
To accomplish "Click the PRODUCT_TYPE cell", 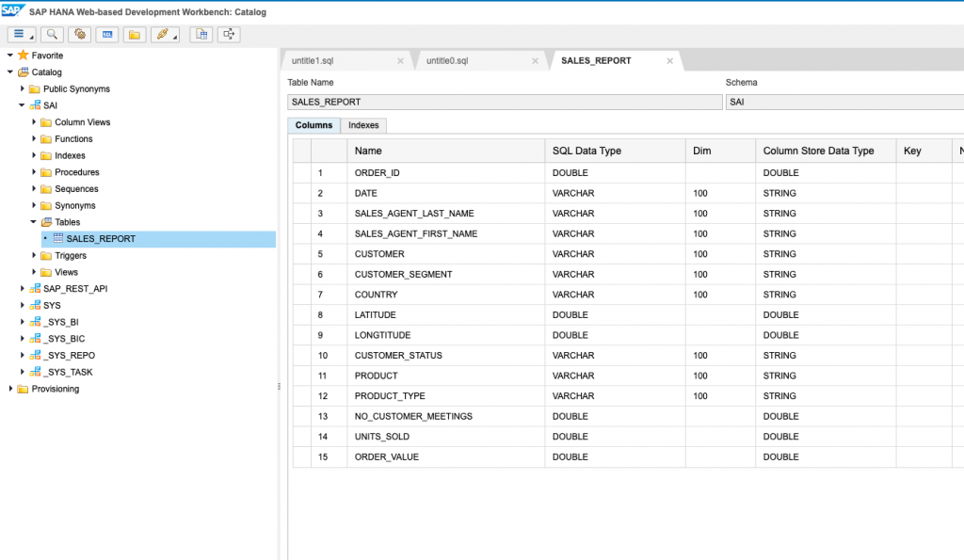I will [445, 396].
